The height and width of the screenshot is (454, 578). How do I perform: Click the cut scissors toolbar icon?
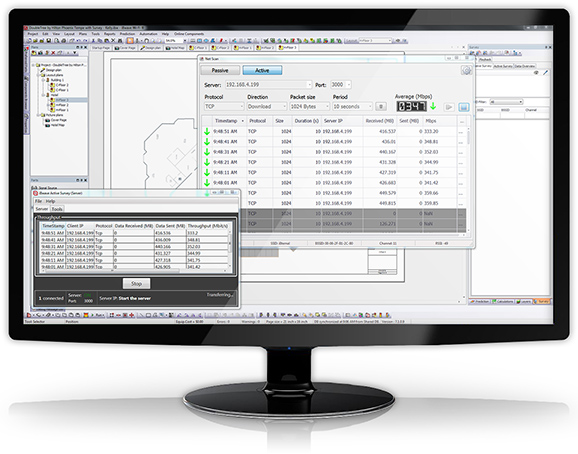pos(93,41)
